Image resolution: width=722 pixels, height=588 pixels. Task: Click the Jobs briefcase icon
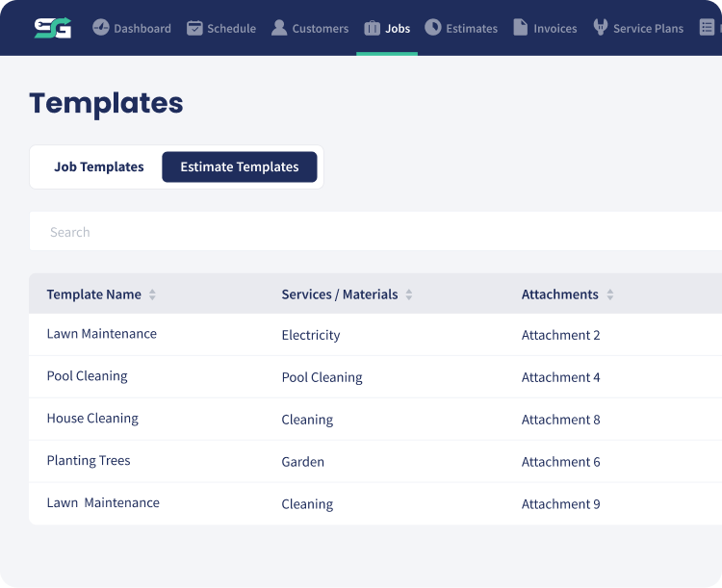pos(372,28)
